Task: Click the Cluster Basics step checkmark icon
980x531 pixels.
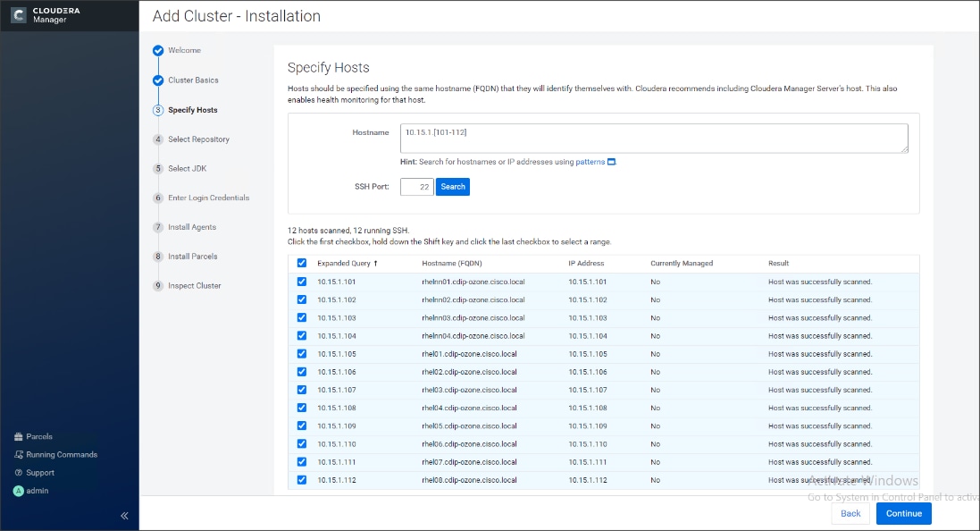Action: (158, 80)
